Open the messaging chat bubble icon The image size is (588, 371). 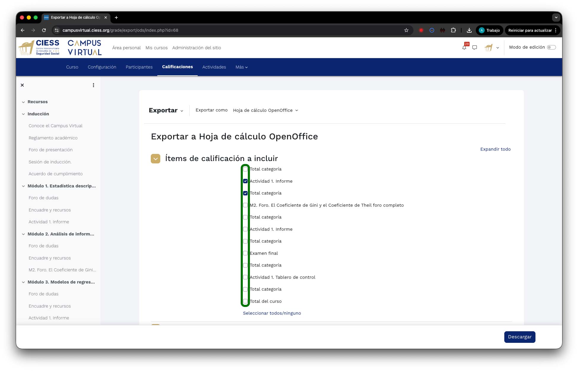click(x=475, y=47)
